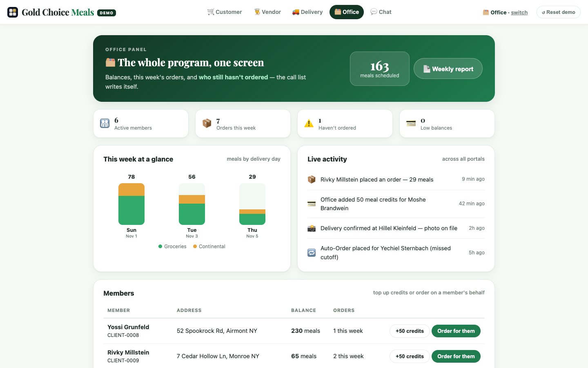The height and width of the screenshot is (368, 588).
Task: Click the Low balances card icon
Action: [x=411, y=123]
